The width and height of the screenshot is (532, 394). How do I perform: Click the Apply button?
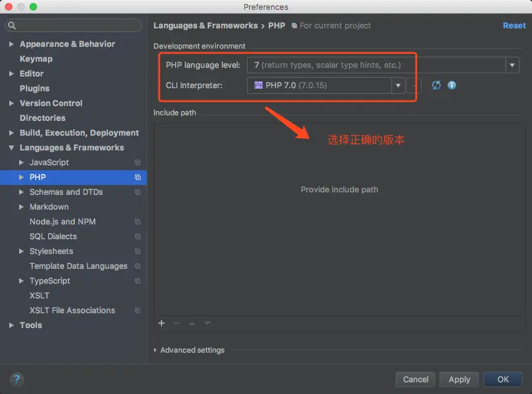(x=459, y=379)
